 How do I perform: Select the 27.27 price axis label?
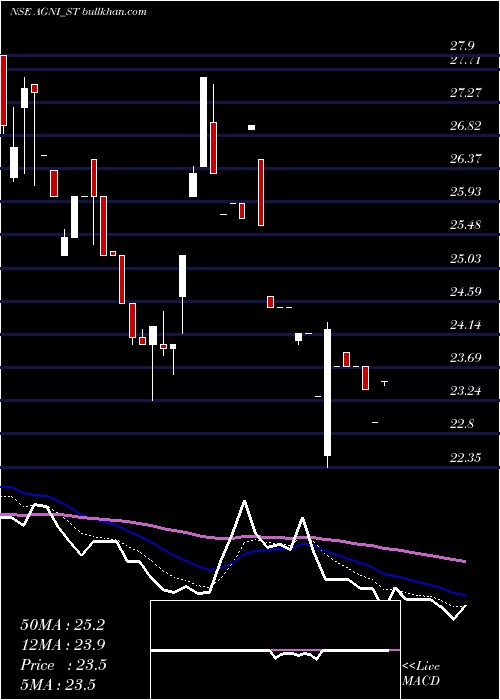[x=466, y=93]
